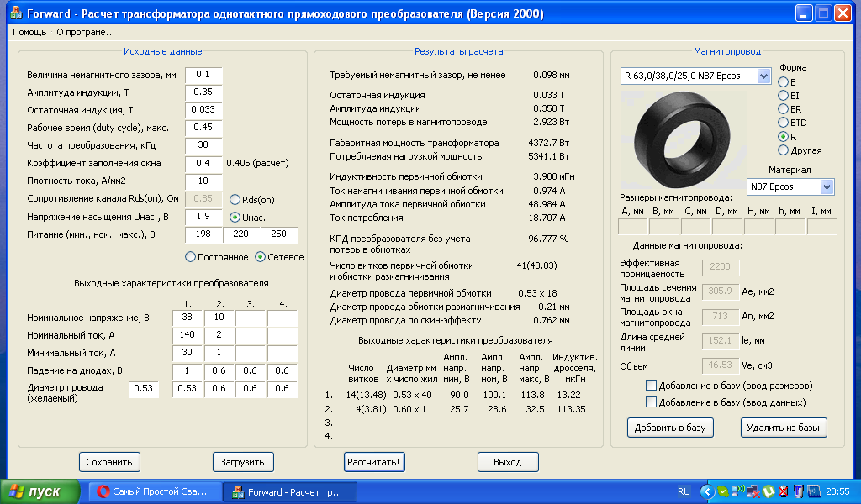Viewport: 861px width, 504px height.
Task: Click the desired wire diameter field beside Диаметр провода (желаемый)
Action: 143,389
